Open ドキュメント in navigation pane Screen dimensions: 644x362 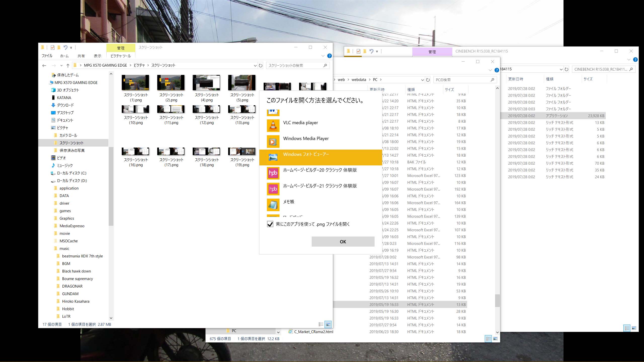65,120
